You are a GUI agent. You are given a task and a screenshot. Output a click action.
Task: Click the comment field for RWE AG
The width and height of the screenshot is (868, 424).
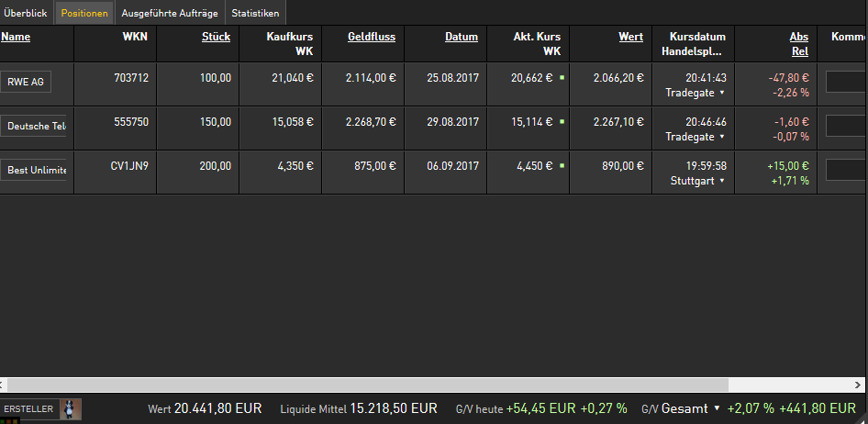(846, 82)
